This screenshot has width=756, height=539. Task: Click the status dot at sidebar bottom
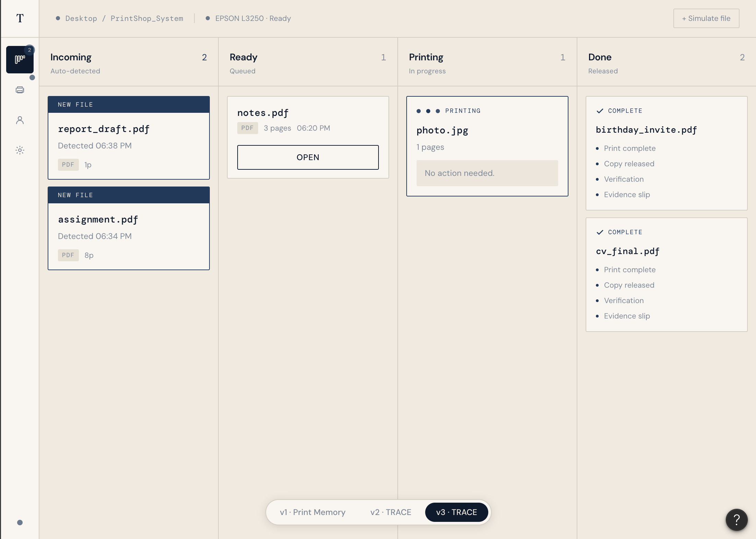pos(20,523)
